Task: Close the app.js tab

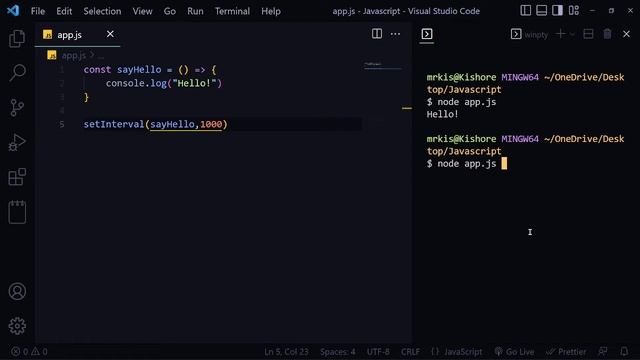Action: pyautogui.click(x=110, y=34)
